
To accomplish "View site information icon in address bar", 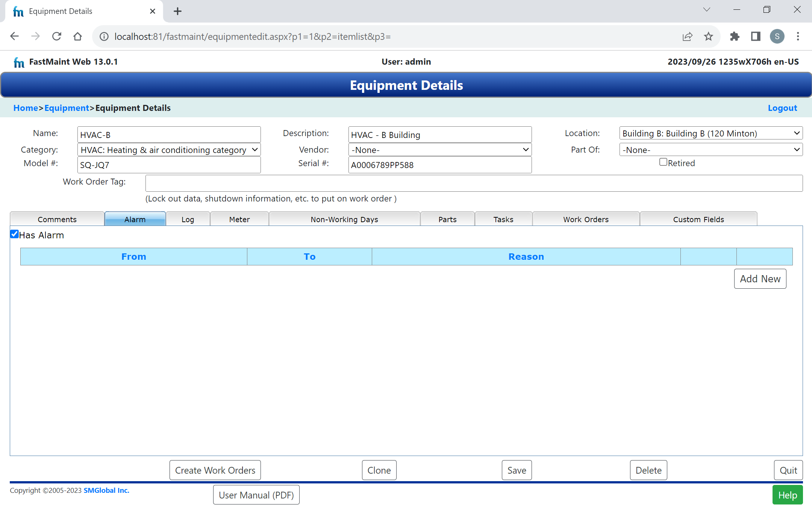I will [104, 36].
